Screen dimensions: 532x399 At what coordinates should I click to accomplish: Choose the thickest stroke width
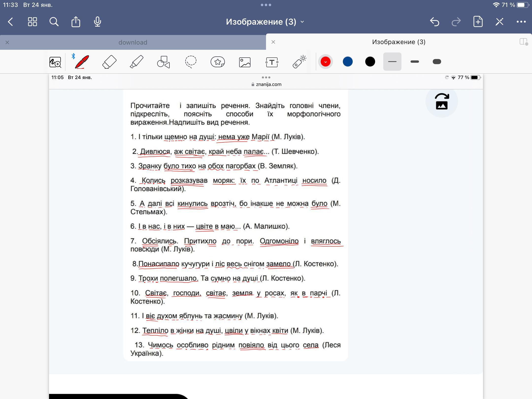(x=437, y=62)
